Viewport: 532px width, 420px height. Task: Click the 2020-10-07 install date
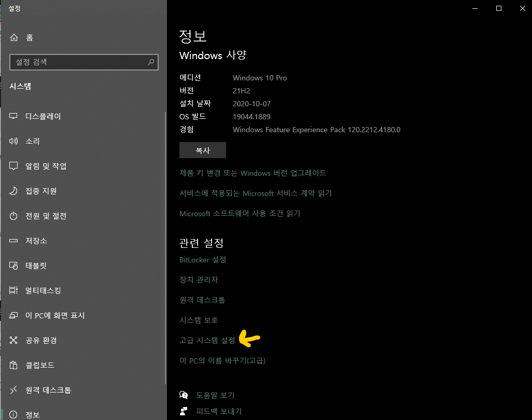[252, 104]
